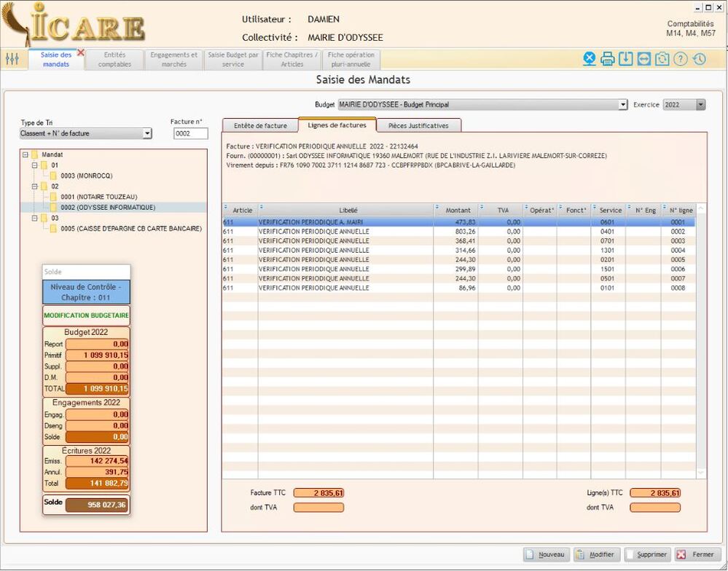Close the Saisie des mandats tab
Image resolution: width=728 pixels, height=571 pixels.
(81, 52)
